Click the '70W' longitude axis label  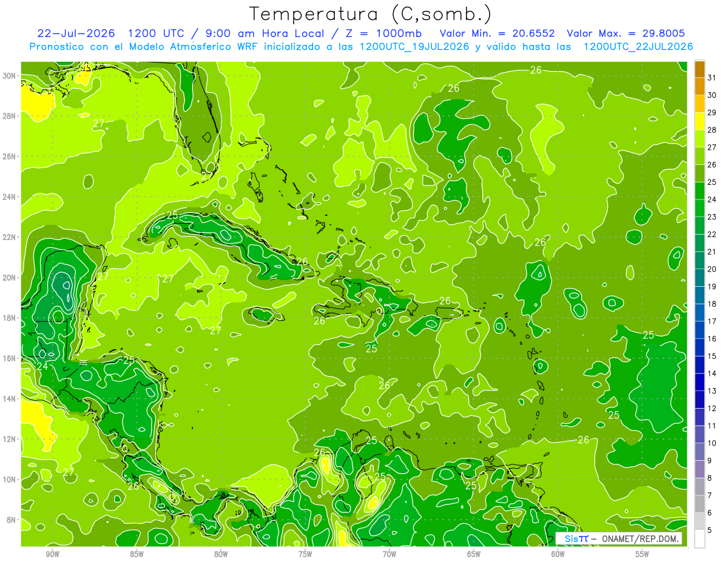click(389, 555)
